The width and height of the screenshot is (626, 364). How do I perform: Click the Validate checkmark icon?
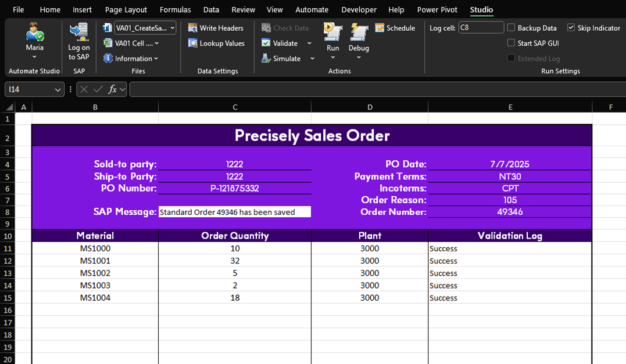pos(266,42)
